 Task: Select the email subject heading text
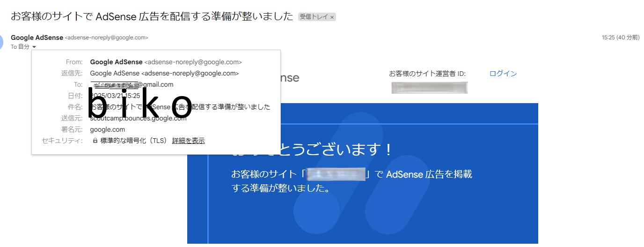[x=153, y=17]
